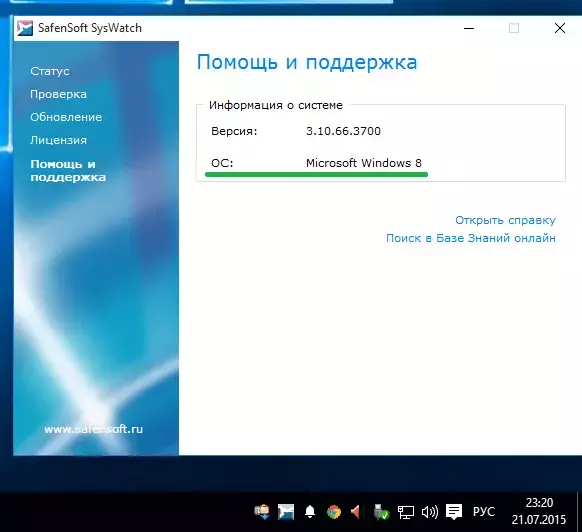Screen dimensions: 582x532
Task: Open the Статус section in sidebar
Action: pyautogui.click(x=50, y=71)
